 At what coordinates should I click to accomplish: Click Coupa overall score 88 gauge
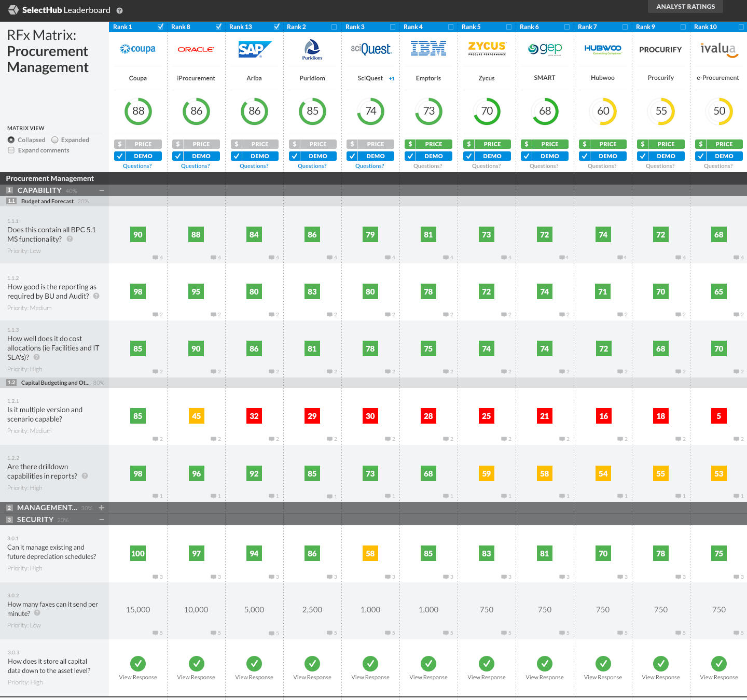(x=138, y=111)
